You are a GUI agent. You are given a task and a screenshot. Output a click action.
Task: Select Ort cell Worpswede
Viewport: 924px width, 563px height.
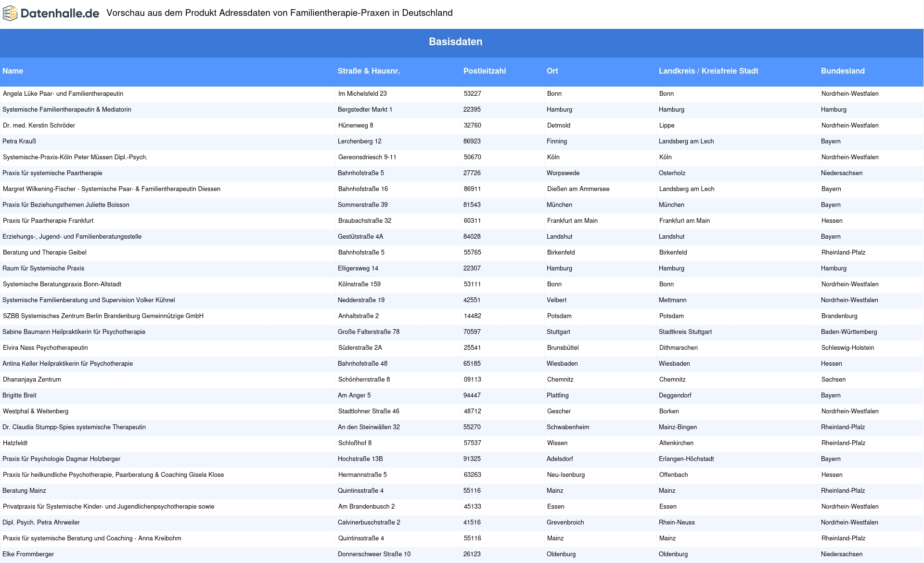coord(563,173)
